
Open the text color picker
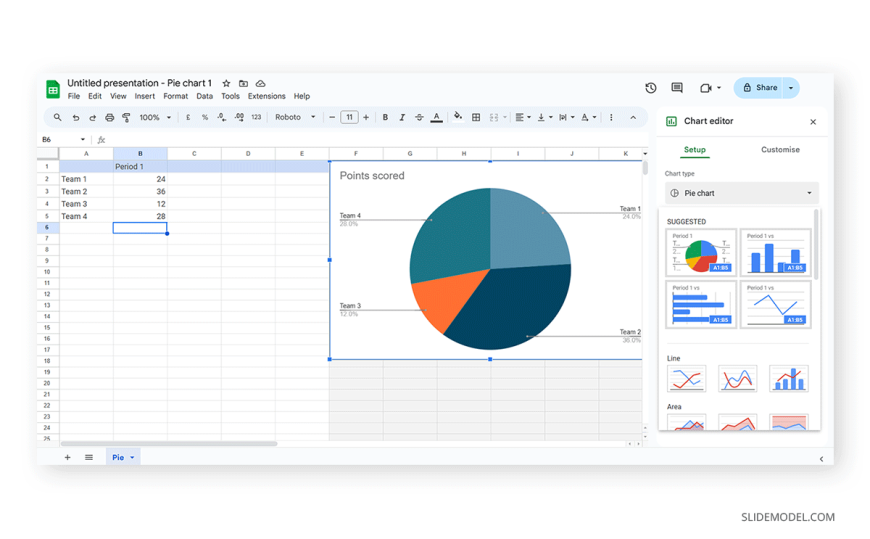click(437, 118)
